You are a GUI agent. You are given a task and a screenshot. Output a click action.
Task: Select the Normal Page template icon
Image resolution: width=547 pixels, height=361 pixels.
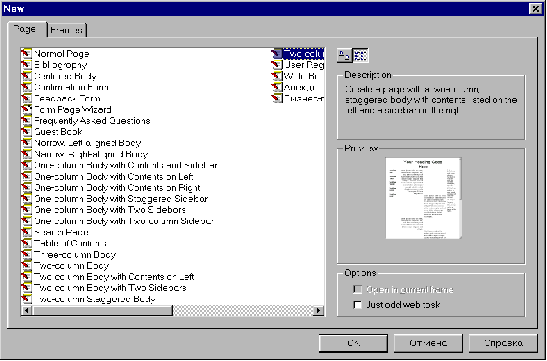pos(27,54)
